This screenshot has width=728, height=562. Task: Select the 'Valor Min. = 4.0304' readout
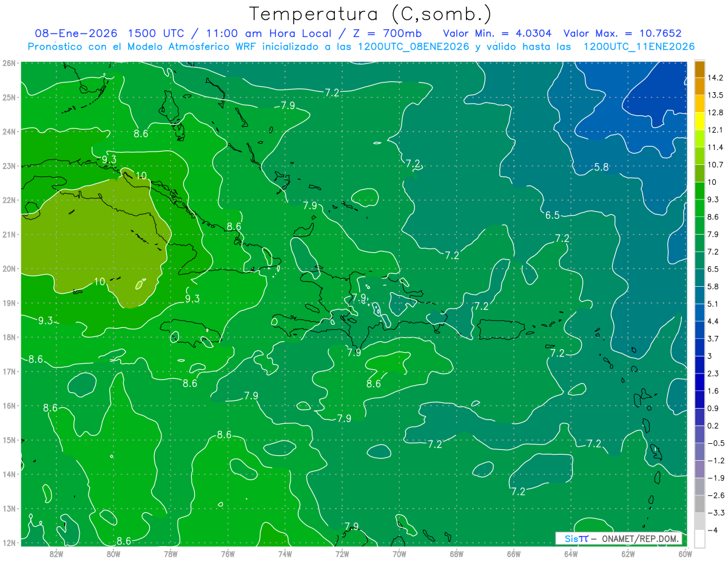click(497, 33)
